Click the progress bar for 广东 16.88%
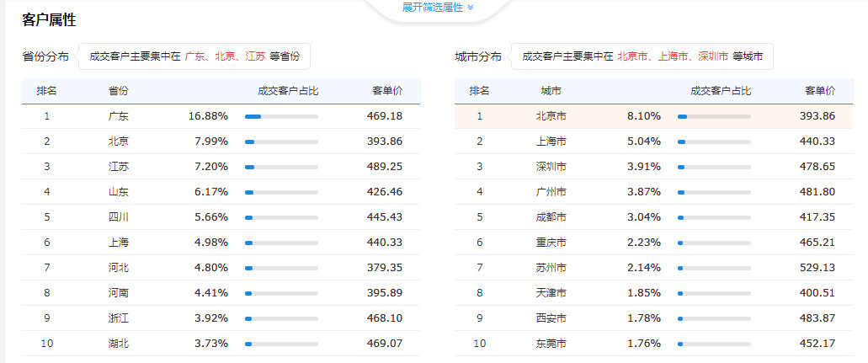 (x=281, y=117)
